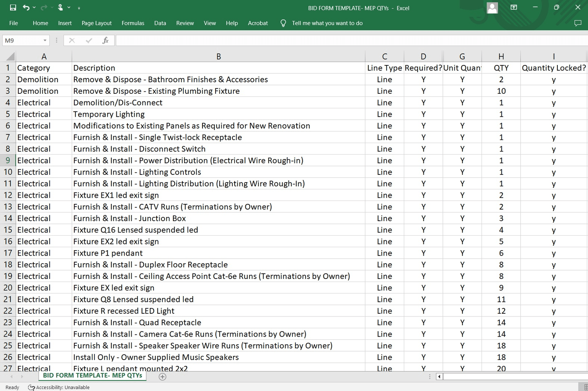Click the Select All corner triangle
Screen dimensions: 588x391
(x=10, y=57)
